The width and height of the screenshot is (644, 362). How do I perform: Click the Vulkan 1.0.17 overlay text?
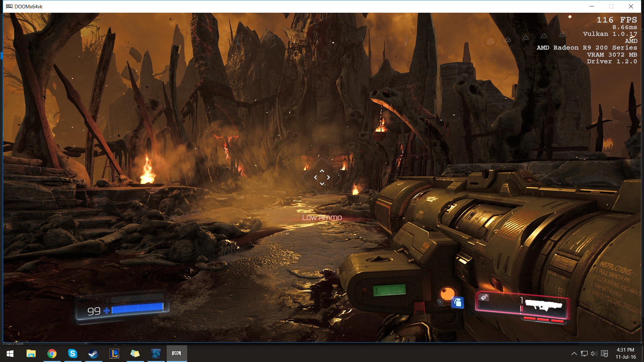click(610, 34)
